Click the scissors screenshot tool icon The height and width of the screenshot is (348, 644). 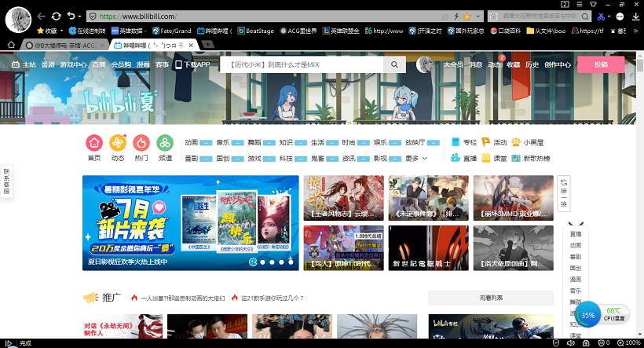[601, 16]
